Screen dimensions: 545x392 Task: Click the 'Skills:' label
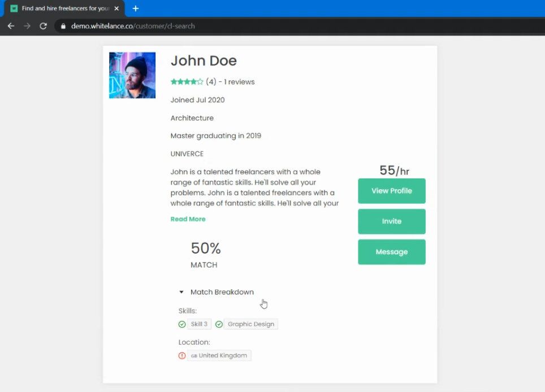188,311
